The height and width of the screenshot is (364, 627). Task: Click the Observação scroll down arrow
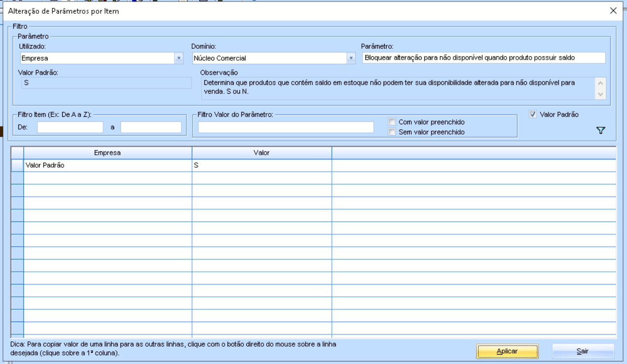pos(600,94)
